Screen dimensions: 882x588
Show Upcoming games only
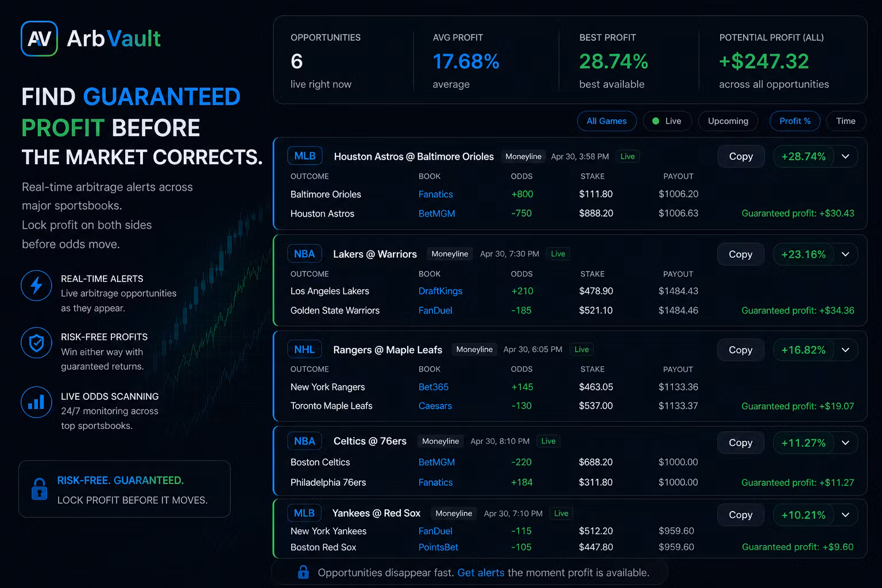point(728,121)
